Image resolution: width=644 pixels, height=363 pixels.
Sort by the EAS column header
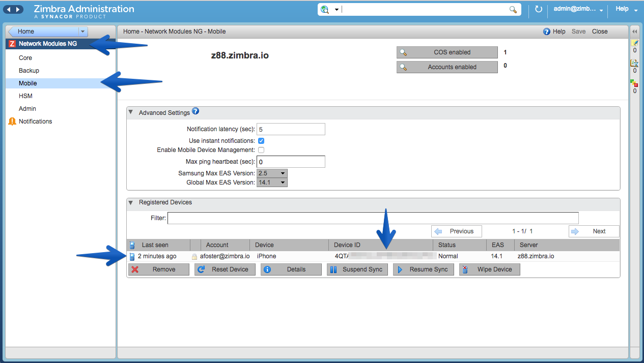pyautogui.click(x=500, y=245)
